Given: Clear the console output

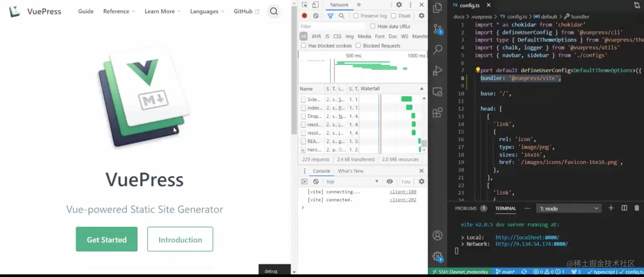Looking at the screenshot, I should [316, 182].
